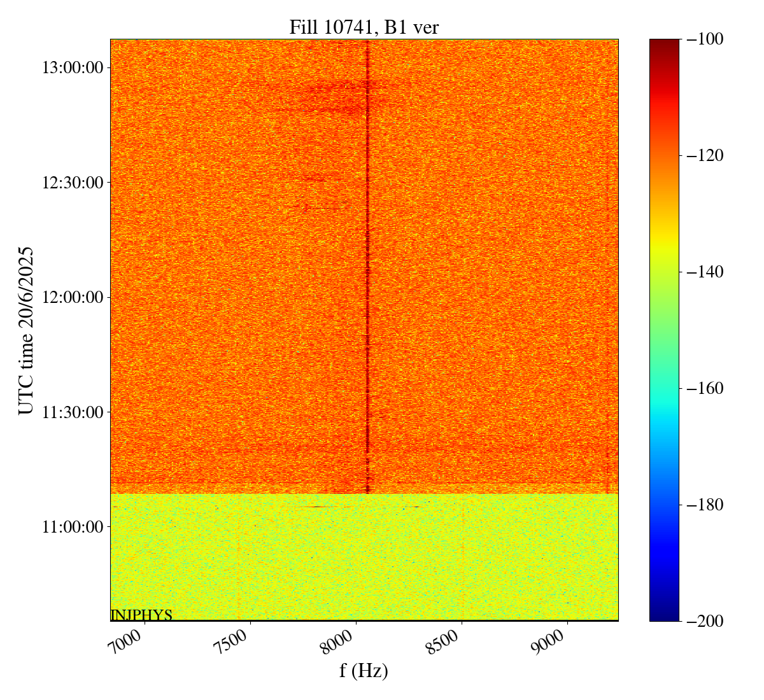Click the 'UTC time 20/6/2025' y-axis title
Image resolution: width=764 pixels, height=700 pixels.
click(x=26, y=330)
